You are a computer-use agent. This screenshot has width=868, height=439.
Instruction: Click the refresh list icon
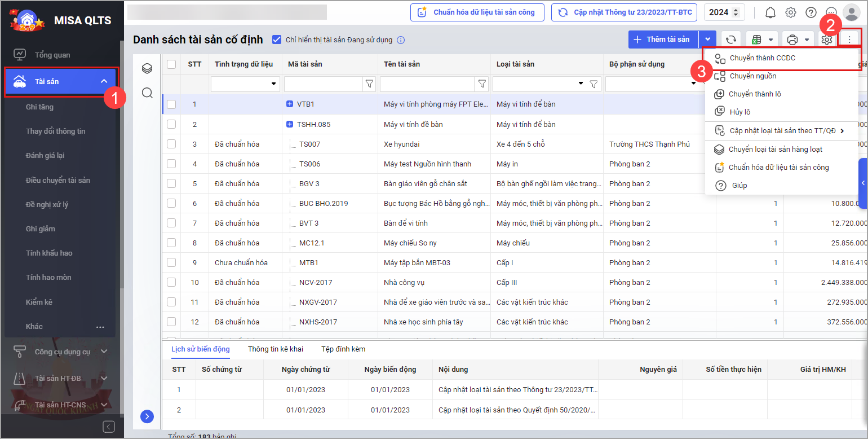(731, 39)
